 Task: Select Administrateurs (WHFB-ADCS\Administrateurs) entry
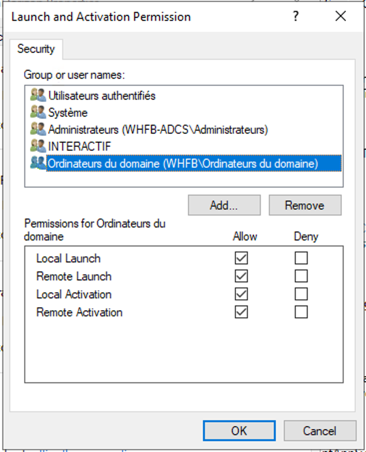pos(158,130)
